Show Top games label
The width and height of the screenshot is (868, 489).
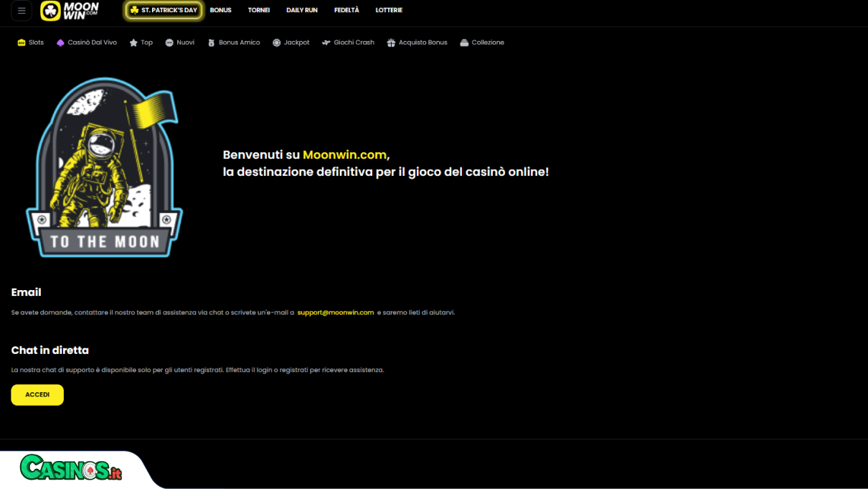[x=147, y=43]
